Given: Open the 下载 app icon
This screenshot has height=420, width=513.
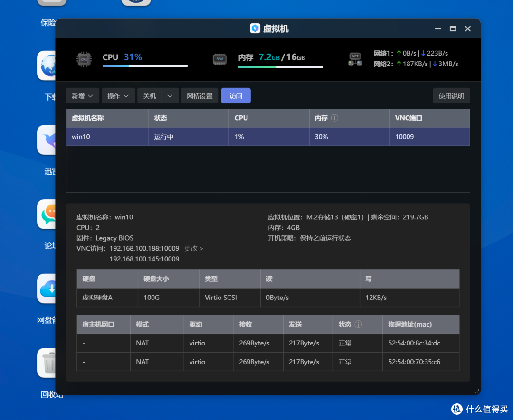Looking at the screenshot, I should 47,65.
